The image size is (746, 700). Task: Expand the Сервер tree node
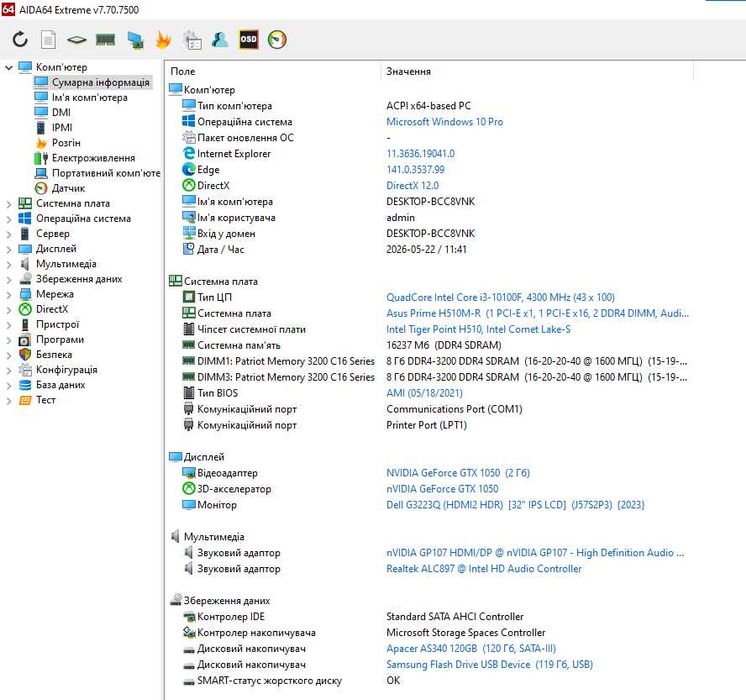[9, 235]
